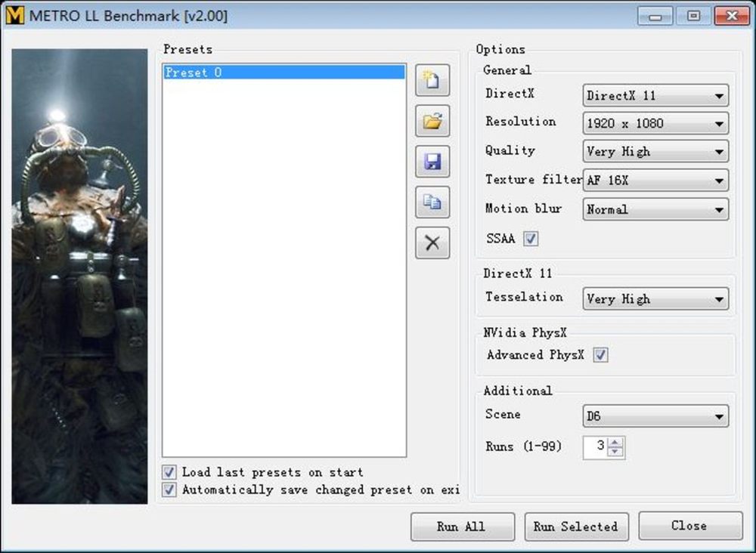Toggle Automatically save changed preset on exit
The width and height of the screenshot is (756, 553).
(169, 490)
